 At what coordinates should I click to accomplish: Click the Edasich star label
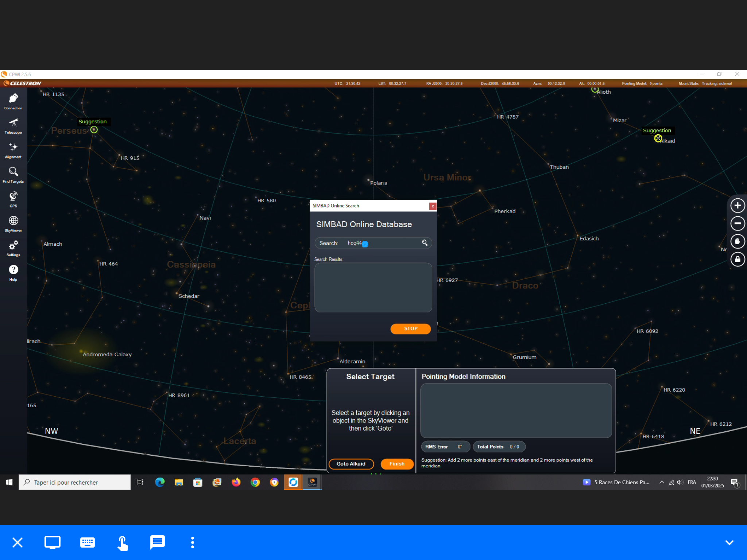tap(589, 238)
